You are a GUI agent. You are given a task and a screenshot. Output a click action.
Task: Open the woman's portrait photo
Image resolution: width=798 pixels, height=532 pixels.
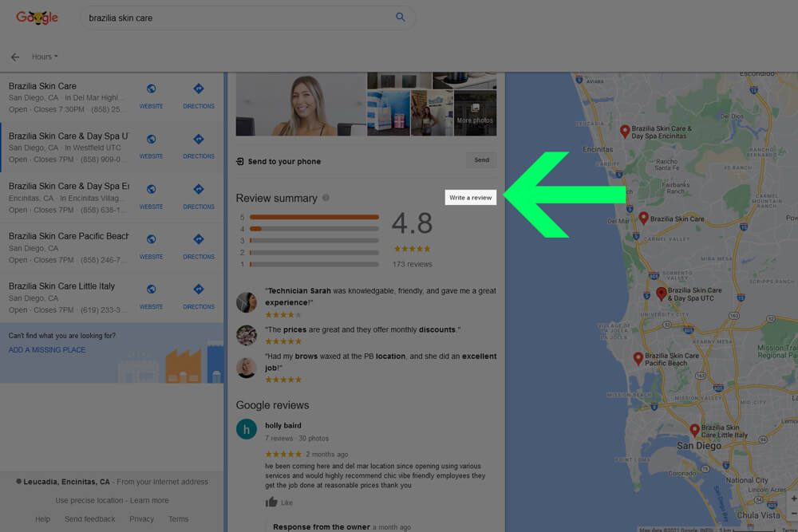point(301,104)
